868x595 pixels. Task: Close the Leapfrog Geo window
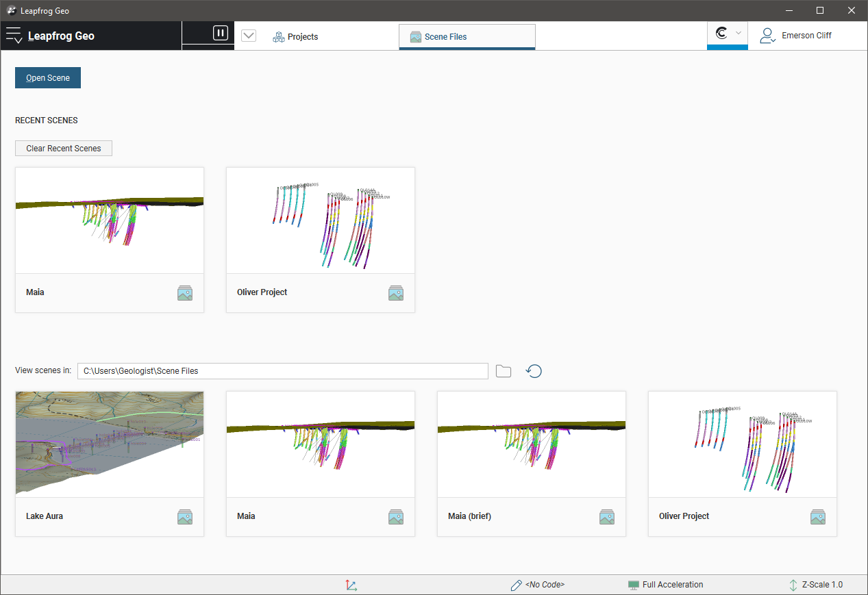pyautogui.click(x=852, y=10)
